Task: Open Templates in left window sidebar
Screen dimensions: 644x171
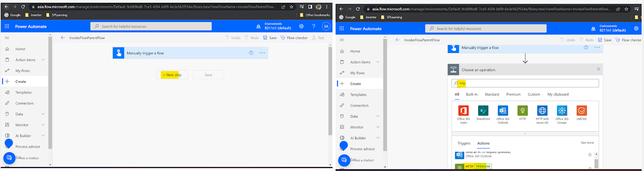Action: point(24,92)
